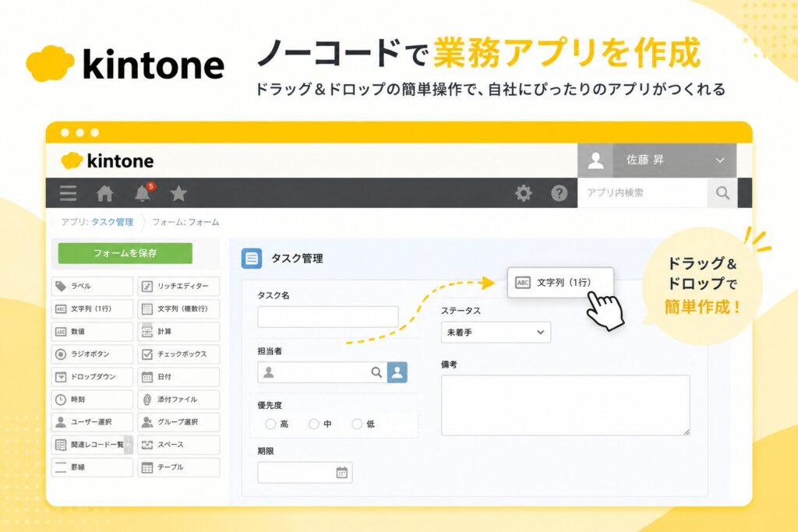Click into the 期限 date field
This screenshot has height=532, width=798.
tap(305, 473)
